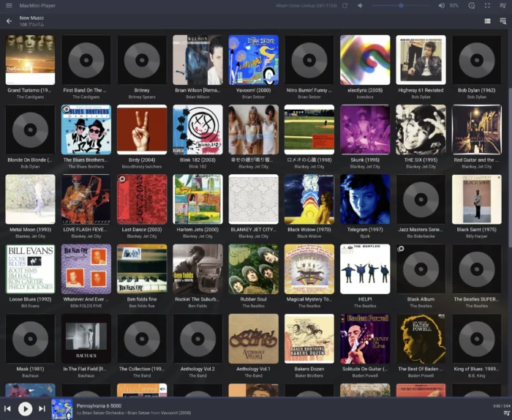512x420 pixels.
Task: Set volume using the top slider
Action: (401, 6)
